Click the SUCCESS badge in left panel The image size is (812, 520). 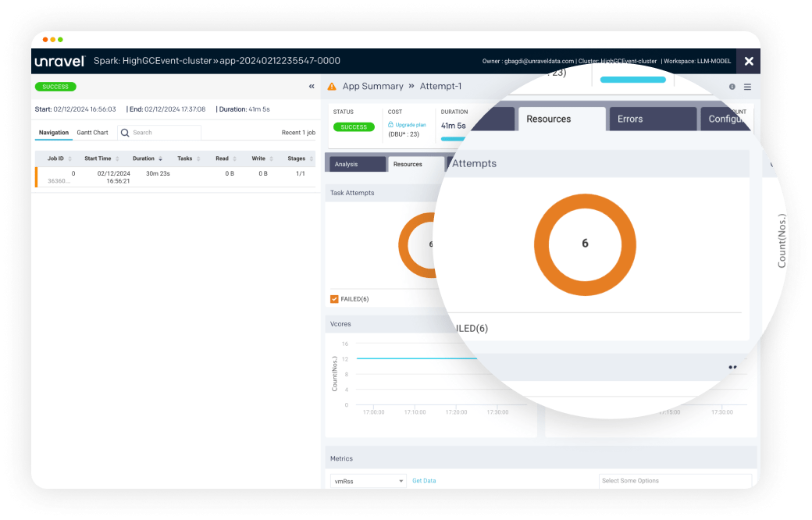55,87
